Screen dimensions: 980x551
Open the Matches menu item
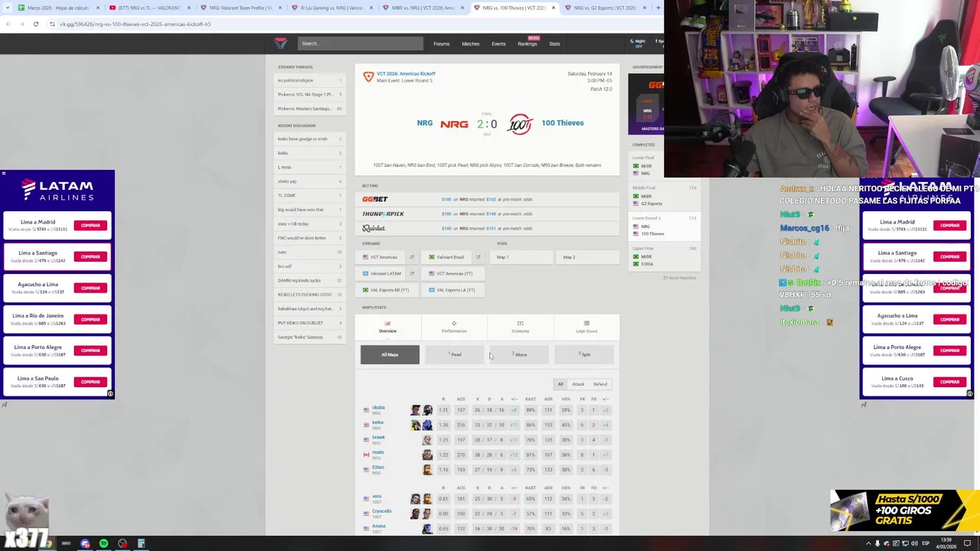470,44
